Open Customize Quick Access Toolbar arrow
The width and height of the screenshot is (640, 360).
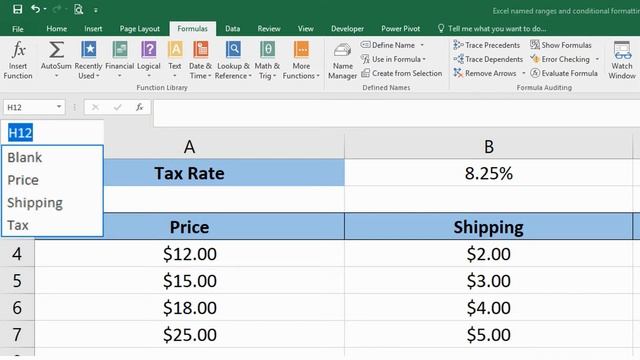pos(96,10)
